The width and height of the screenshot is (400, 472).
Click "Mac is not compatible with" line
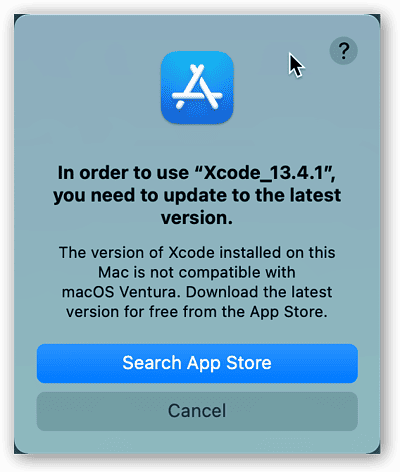197,272
